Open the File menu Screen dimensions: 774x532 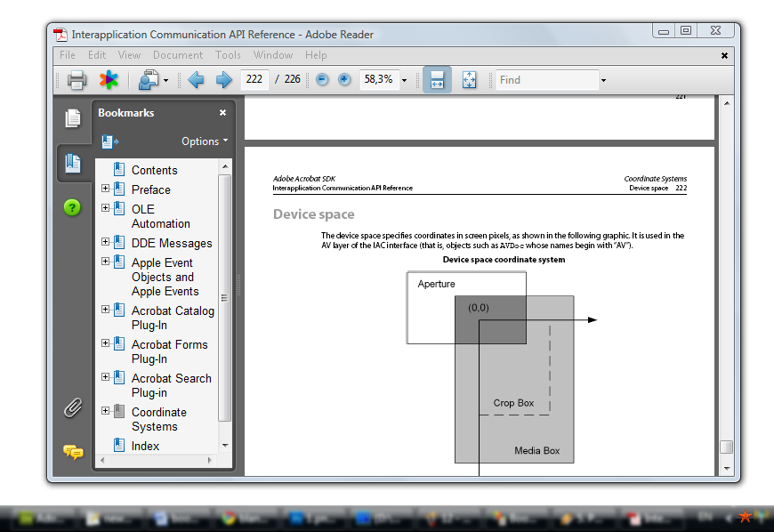coord(67,55)
